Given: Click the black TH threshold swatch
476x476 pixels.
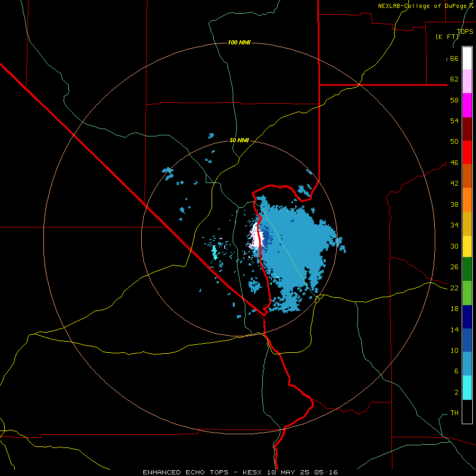Looking at the screenshot, I should [467, 411].
